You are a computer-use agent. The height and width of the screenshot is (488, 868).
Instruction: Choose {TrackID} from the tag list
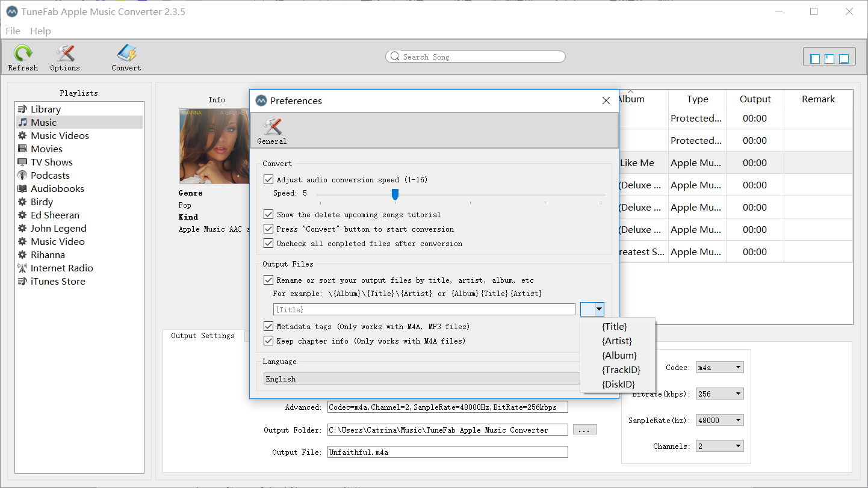pyautogui.click(x=621, y=369)
